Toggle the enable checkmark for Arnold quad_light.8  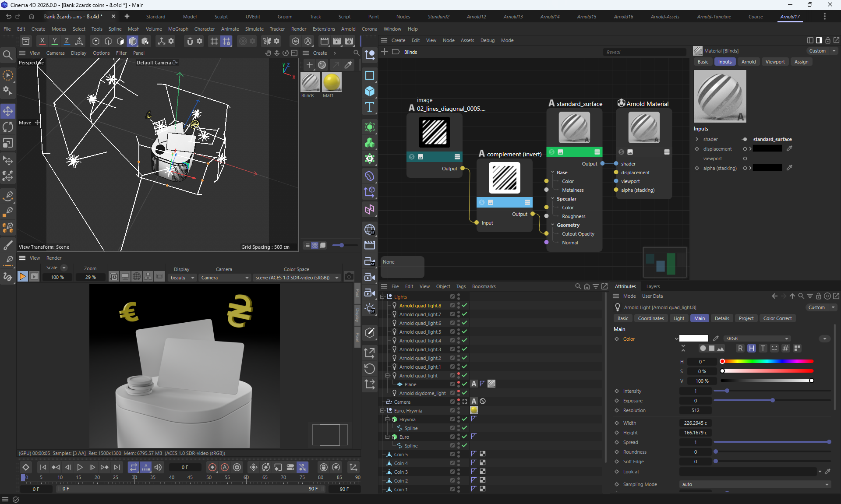[464, 306]
